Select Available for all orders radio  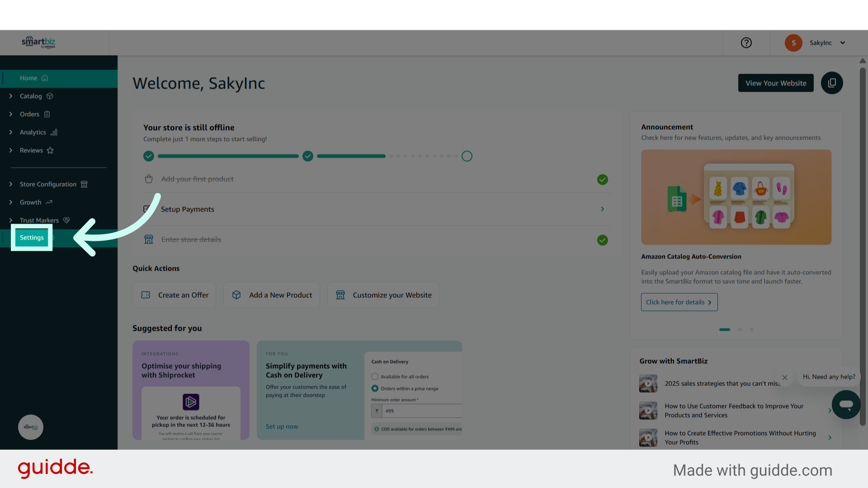click(x=375, y=376)
